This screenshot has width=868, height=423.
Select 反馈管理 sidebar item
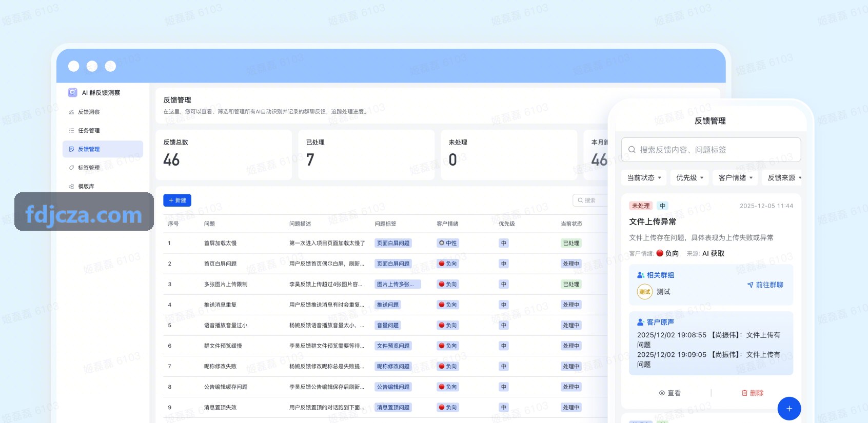point(103,149)
